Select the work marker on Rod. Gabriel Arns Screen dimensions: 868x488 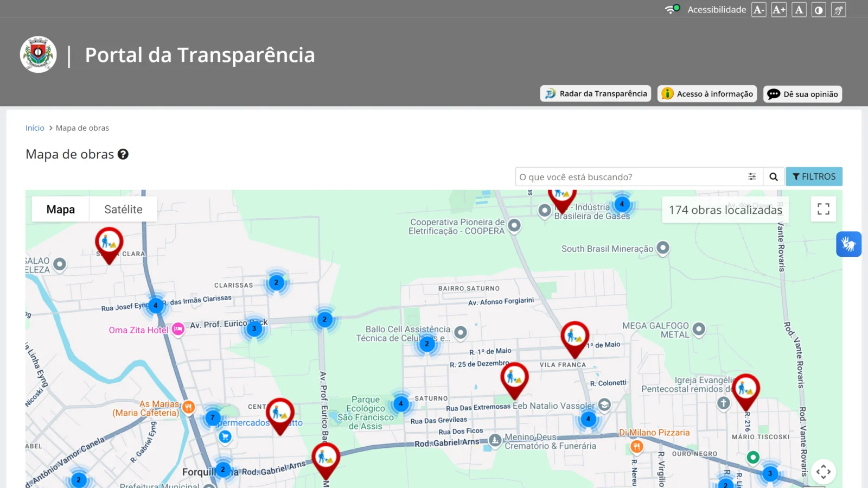[325, 461]
